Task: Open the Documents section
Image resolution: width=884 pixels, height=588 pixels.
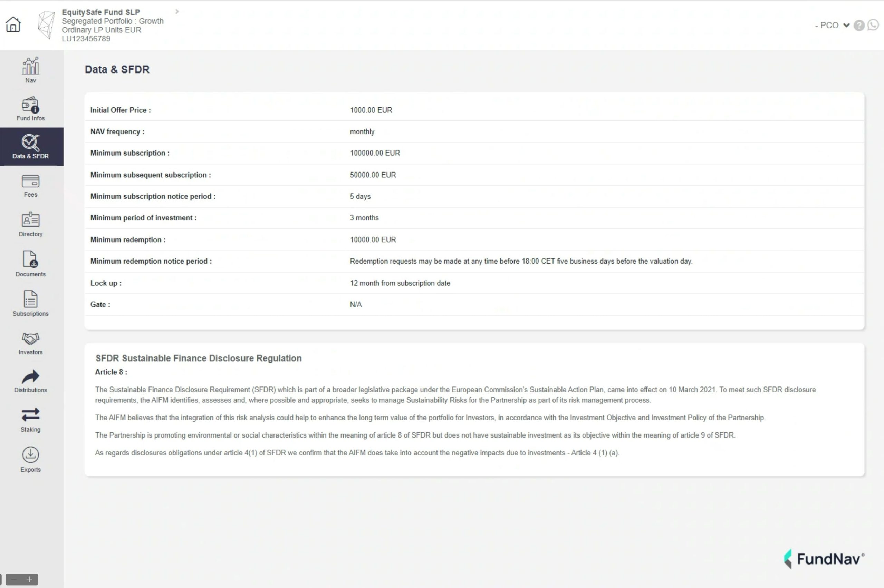Action: [x=31, y=264]
